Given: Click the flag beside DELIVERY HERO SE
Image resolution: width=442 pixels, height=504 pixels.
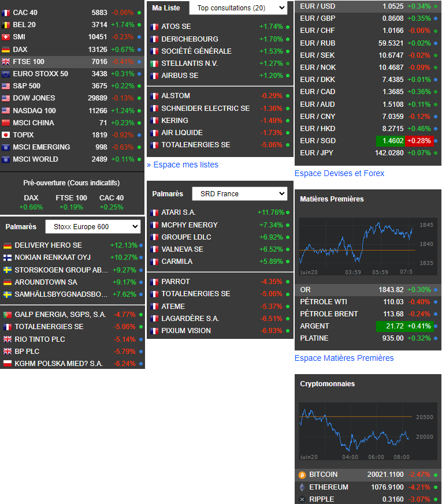Looking at the screenshot, I should [8, 245].
